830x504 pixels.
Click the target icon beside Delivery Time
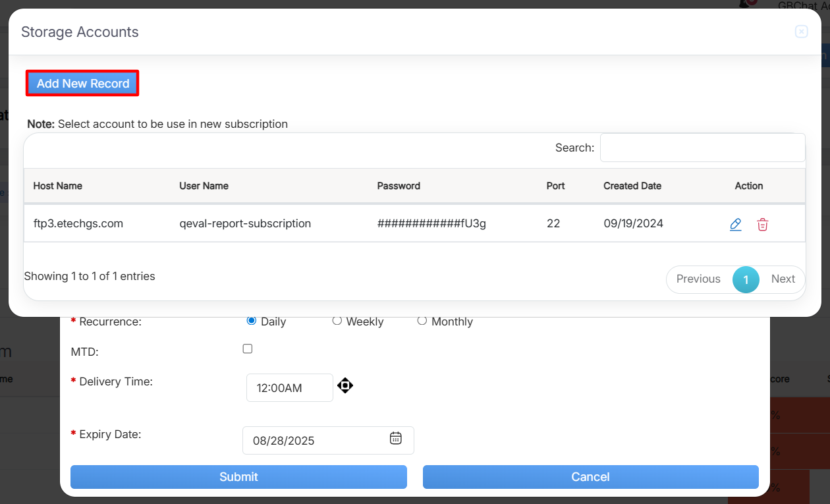(x=345, y=385)
